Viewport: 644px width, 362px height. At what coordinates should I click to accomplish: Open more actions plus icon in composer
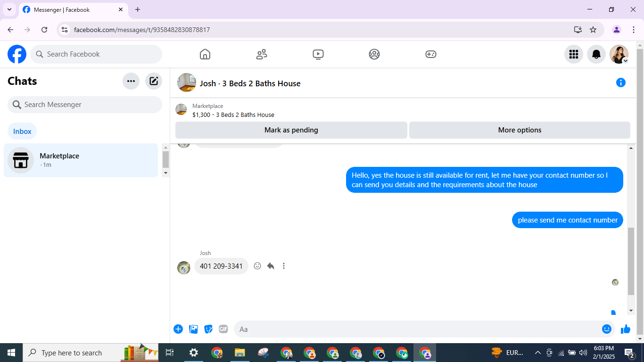click(178, 329)
